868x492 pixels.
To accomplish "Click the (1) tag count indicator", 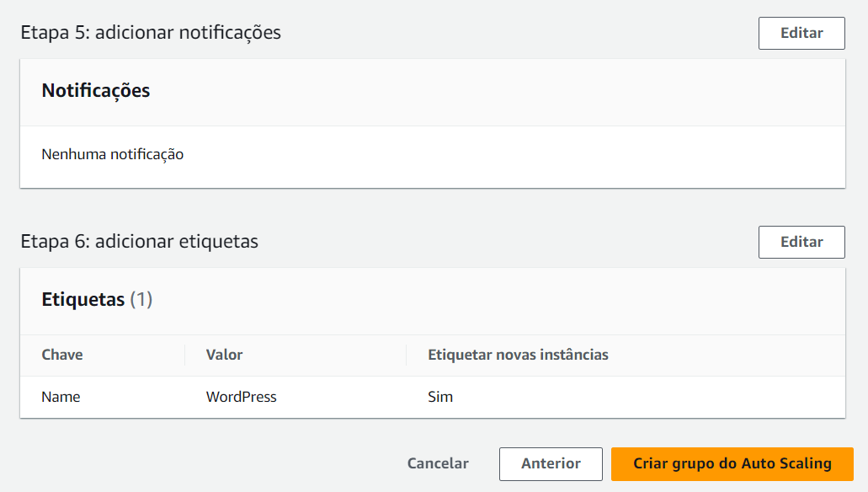I will coord(146,300).
